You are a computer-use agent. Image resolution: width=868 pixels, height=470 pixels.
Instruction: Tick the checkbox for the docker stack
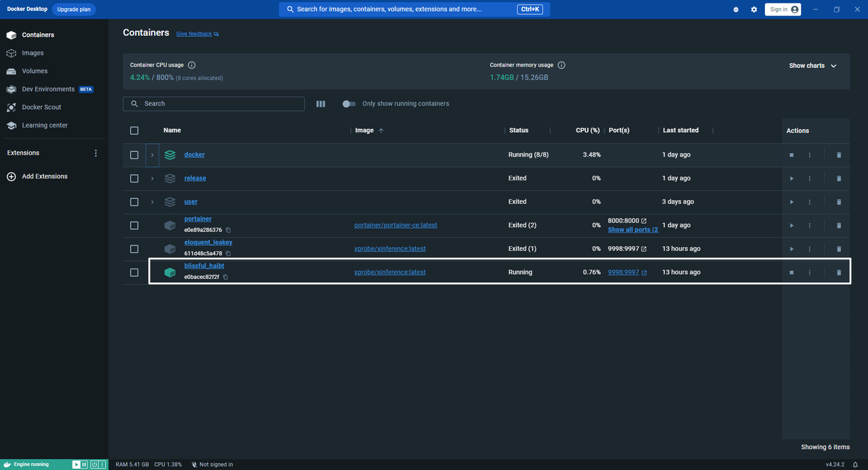click(134, 155)
